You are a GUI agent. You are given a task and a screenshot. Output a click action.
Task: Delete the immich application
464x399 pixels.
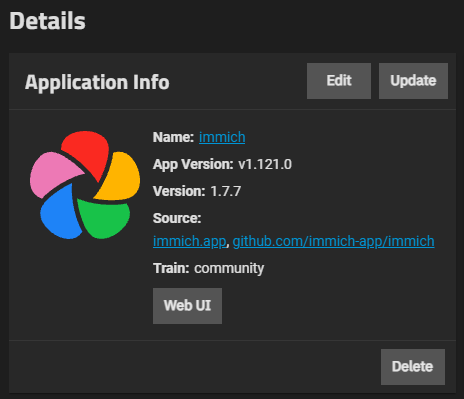pyautogui.click(x=413, y=367)
